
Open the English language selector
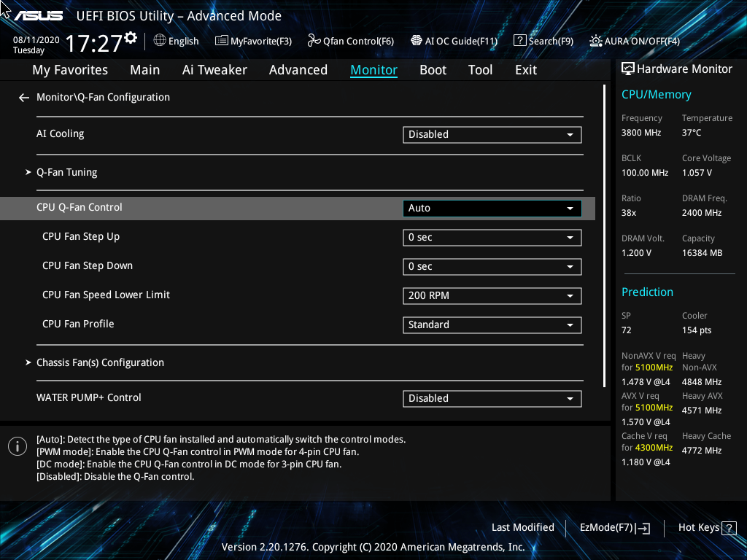[176, 41]
